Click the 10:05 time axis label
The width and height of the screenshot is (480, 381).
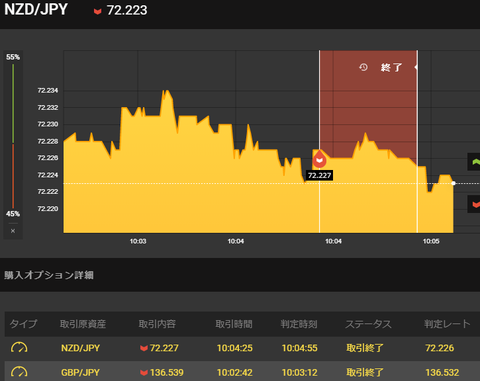pyautogui.click(x=431, y=241)
